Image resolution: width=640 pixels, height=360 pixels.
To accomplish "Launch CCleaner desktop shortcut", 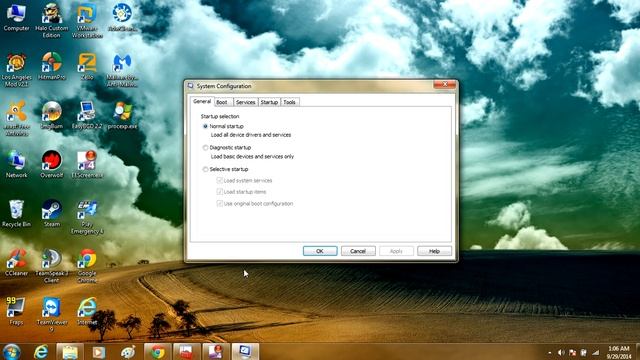I will 16,262.
